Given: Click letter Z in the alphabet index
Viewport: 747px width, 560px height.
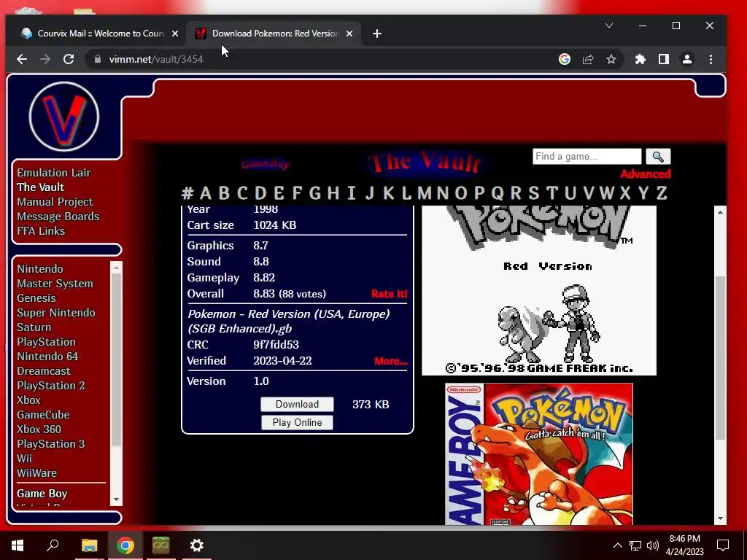Looking at the screenshot, I should pyautogui.click(x=661, y=193).
